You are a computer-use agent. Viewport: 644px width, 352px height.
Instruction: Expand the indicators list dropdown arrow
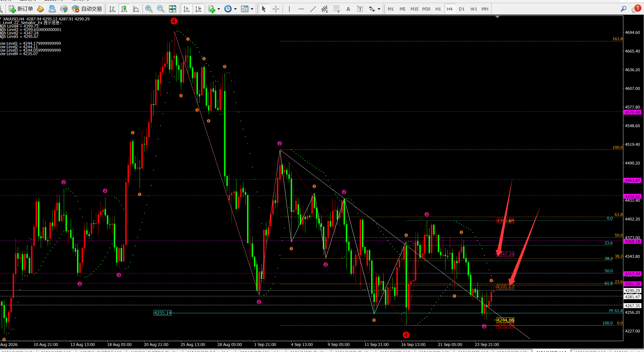point(219,9)
